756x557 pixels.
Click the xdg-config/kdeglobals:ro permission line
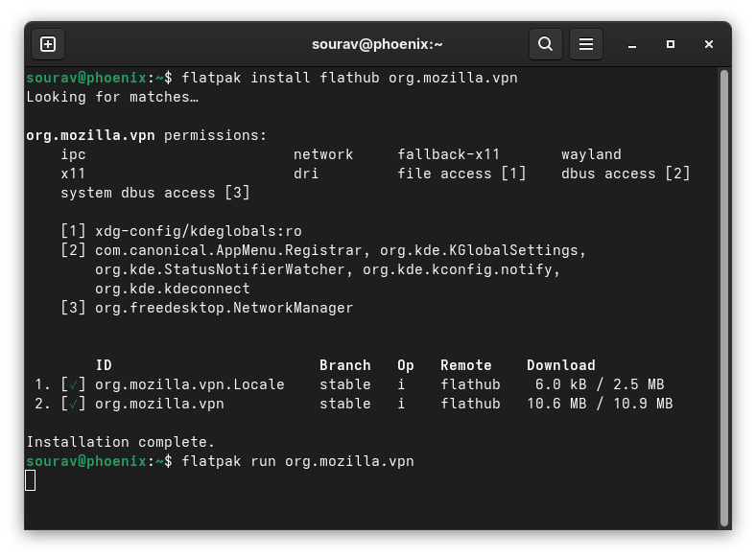198,231
